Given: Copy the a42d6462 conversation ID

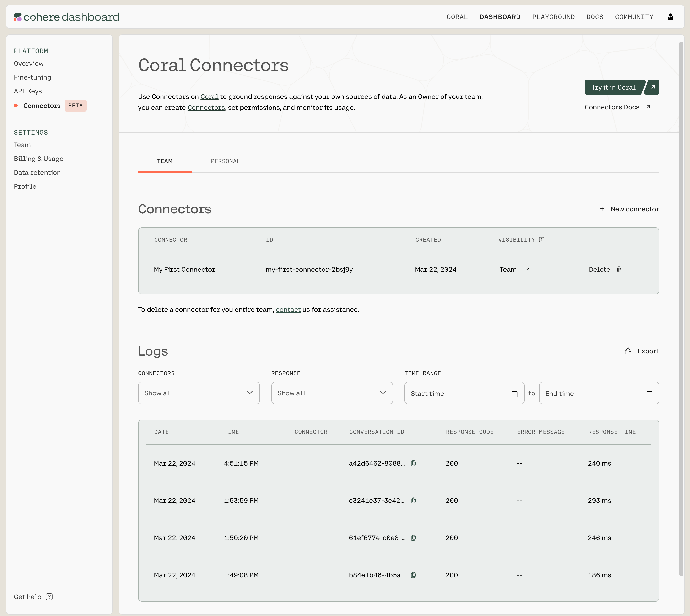Looking at the screenshot, I should [413, 463].
